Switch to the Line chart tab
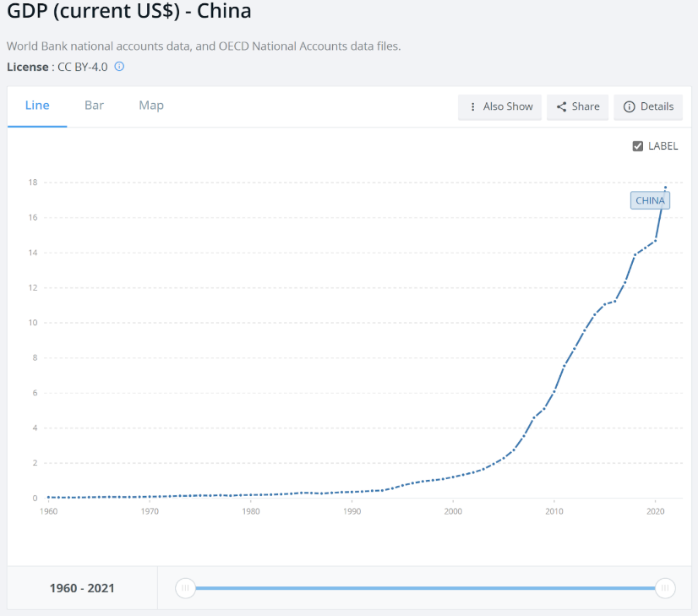Screen dimensions: 698x616 coord(37,106)
